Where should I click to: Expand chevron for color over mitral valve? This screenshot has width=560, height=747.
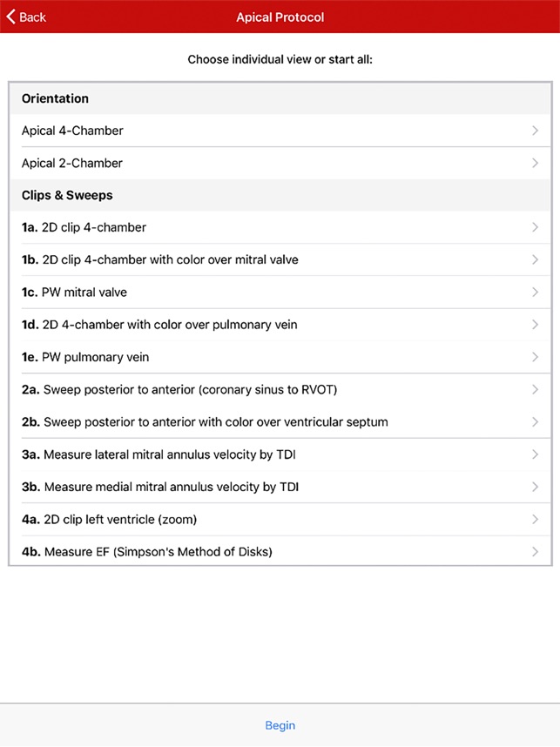coord(535,259)
